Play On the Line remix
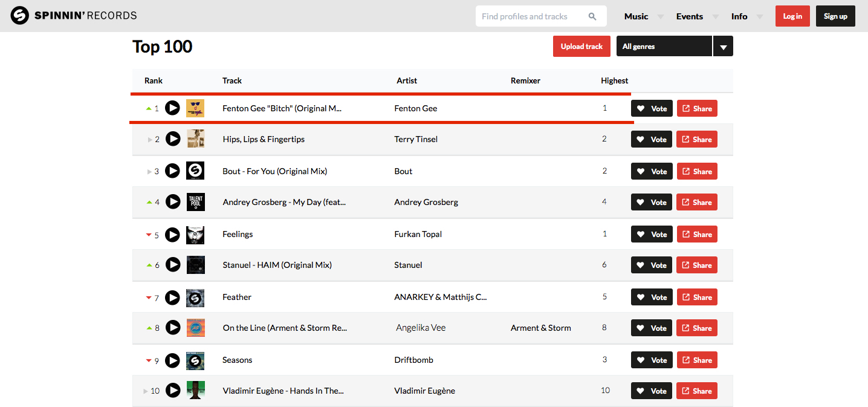The width and height of the screenshot is (868, 407). pyautogui.click(x=173, y=328)
